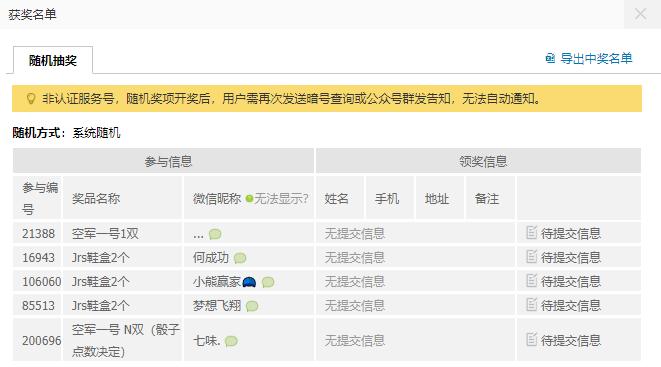Screen dimensions: 661x367
Task: Select participant number 106060
Action: [x=41, y=281]
